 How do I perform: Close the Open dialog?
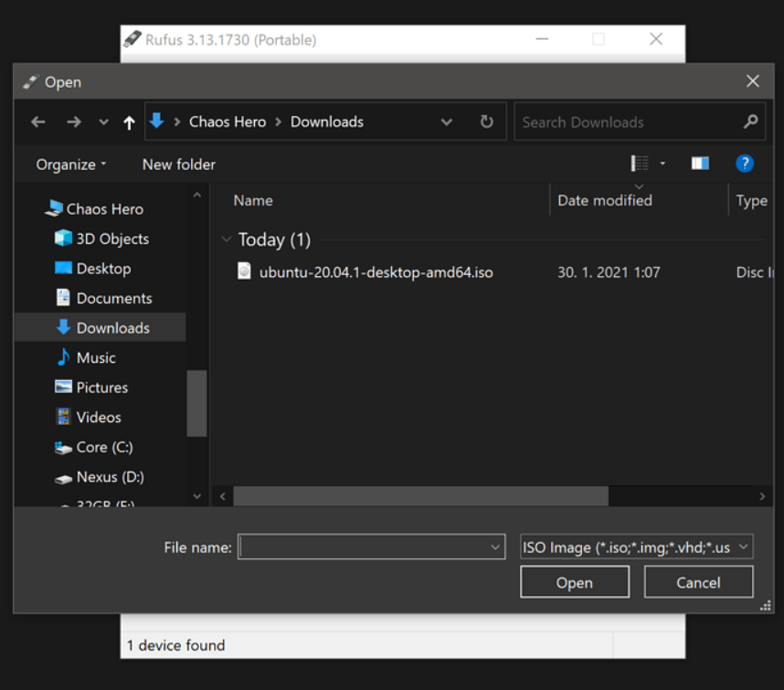753,81
